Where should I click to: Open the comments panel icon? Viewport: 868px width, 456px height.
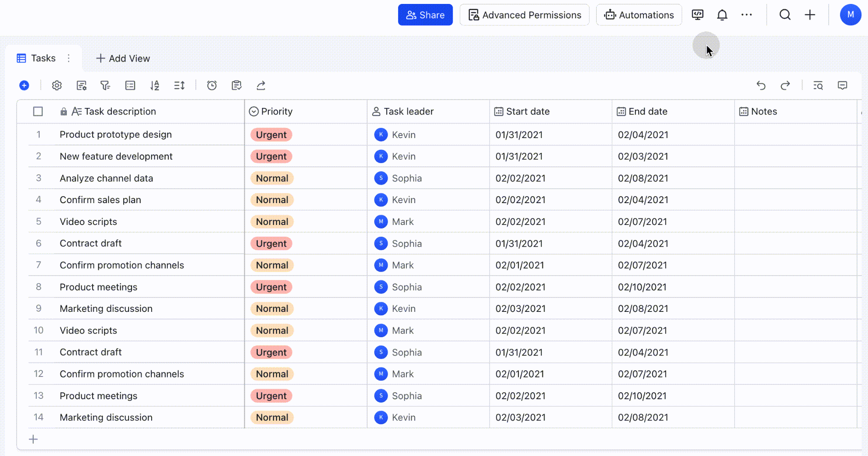pyautogui.click(x=843, y=86)
